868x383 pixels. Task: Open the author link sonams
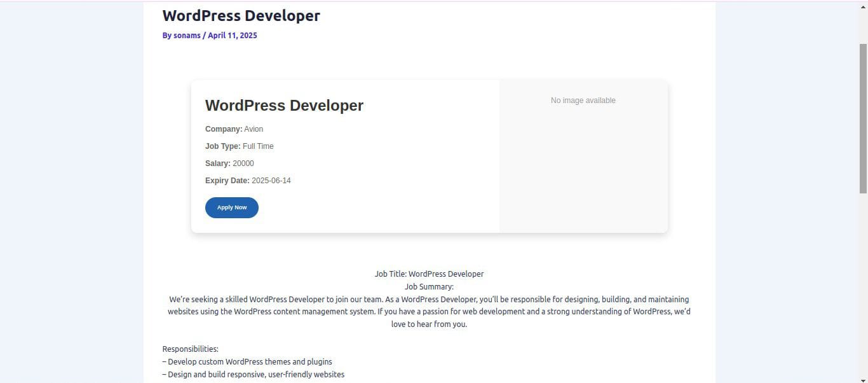click(187, 35)
